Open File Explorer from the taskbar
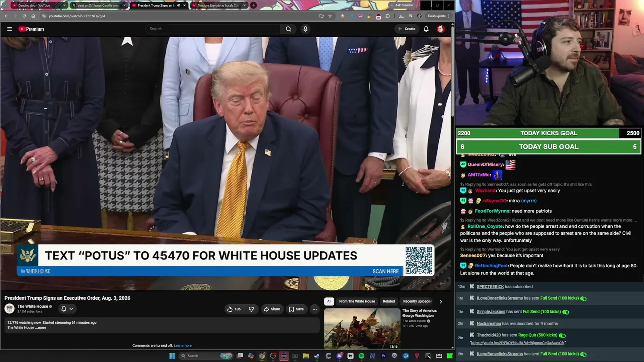 pyautogui.click(x=306, y=356)
